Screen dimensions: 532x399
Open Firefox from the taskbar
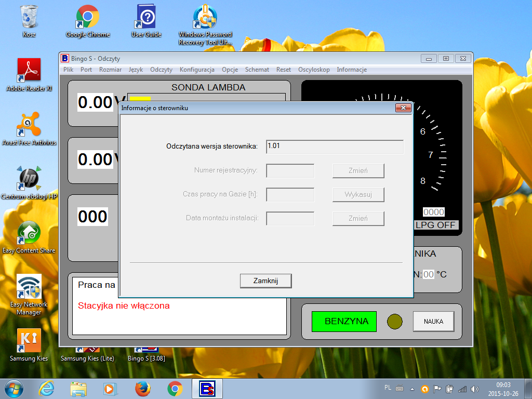(x=142, y=389)
